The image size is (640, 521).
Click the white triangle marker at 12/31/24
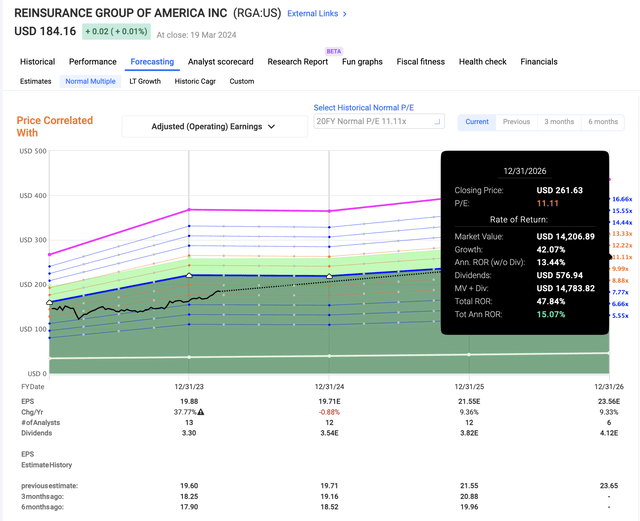(x=329, y=276)
